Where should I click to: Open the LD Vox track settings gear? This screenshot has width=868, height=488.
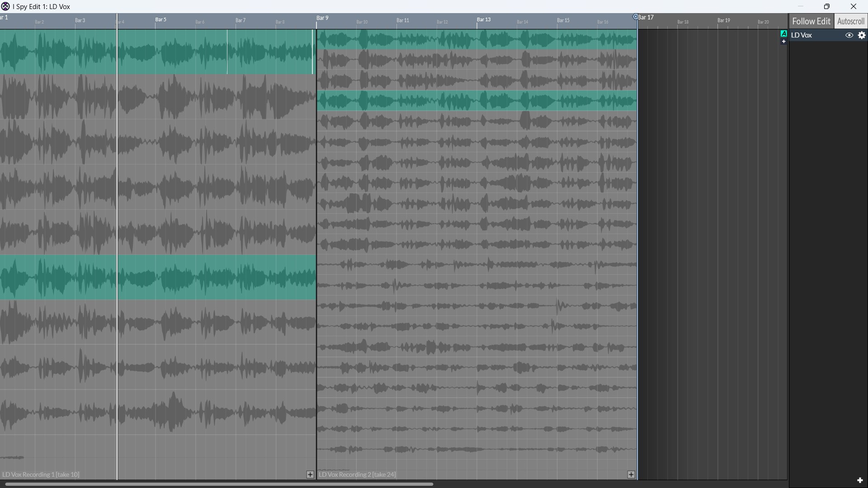(x=862, y=35)
